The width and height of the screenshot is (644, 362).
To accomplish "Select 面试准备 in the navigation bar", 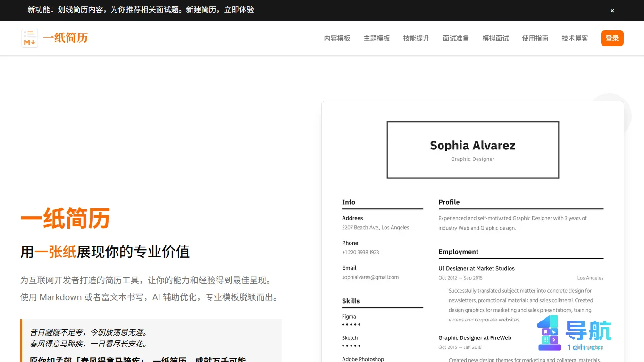I will (x=456, y=38).
